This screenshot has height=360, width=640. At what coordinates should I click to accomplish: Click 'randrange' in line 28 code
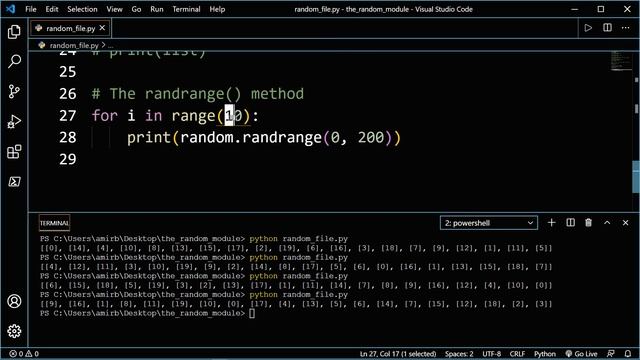click(282, 137)
